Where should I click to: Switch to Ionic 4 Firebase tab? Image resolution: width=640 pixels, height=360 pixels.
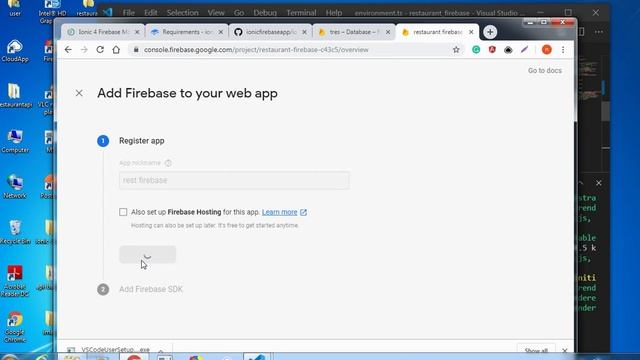pos(104,32)
